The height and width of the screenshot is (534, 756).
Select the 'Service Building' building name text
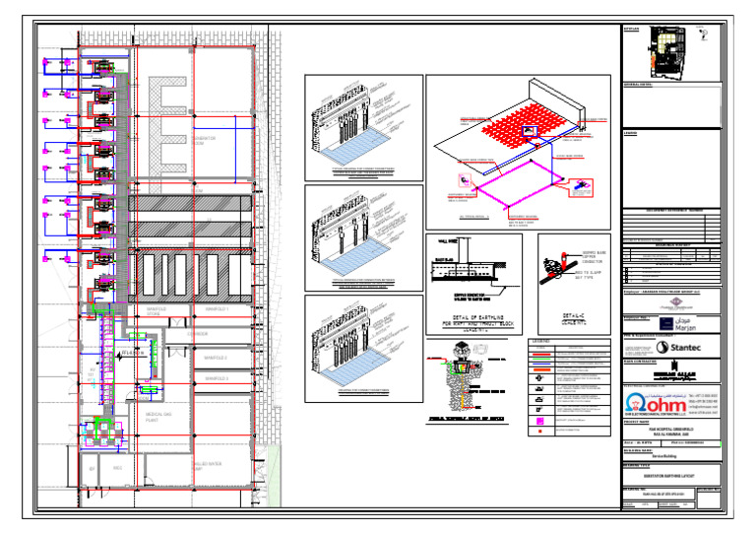pyautogui.click(x=664, y=456)
